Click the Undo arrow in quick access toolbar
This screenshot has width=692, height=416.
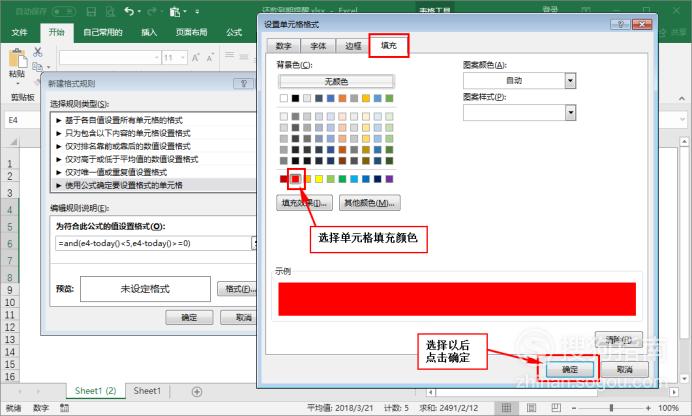coord(128,11)
